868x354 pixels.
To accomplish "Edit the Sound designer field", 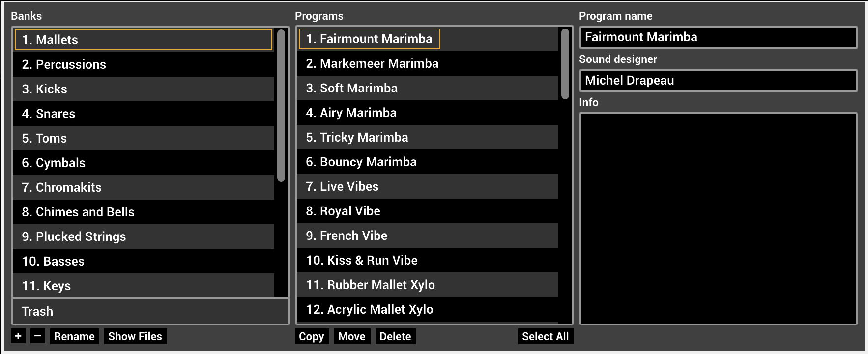I will click(718, 81).
